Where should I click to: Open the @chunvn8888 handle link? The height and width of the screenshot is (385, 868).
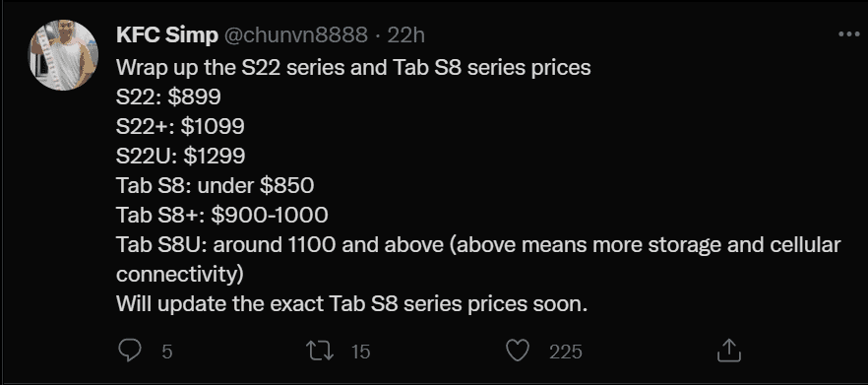click(295, 35)
